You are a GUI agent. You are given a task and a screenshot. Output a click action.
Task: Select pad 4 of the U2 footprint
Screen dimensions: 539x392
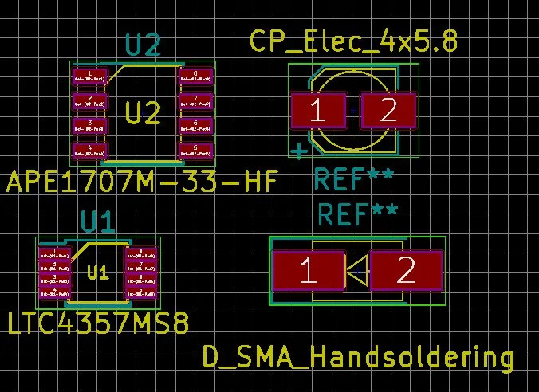coord(90,151)
